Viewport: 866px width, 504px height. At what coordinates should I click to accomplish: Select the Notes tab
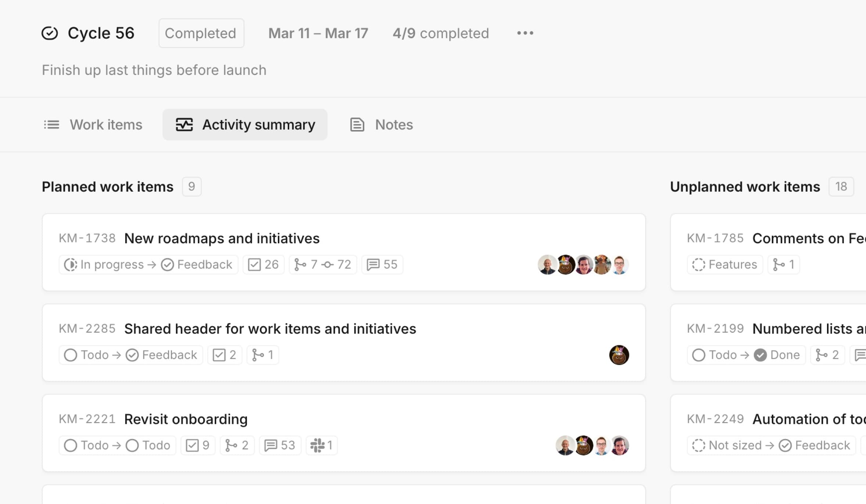tap(382, 125)
